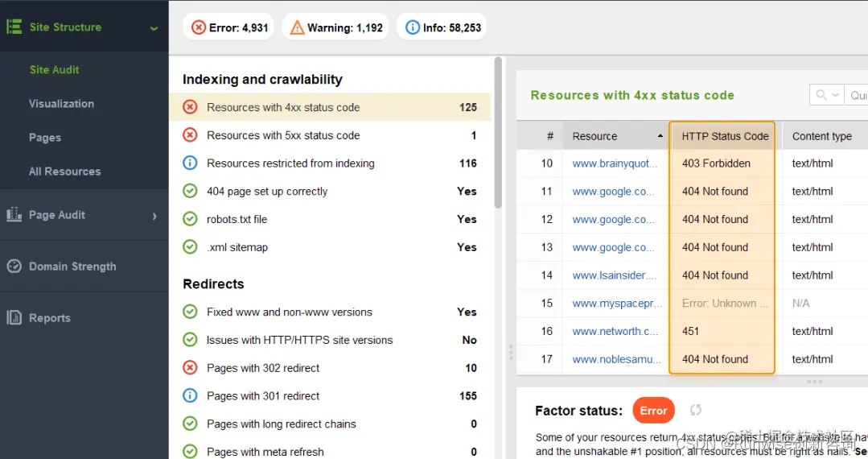Click error icon beside Pages with 302 redirect
The width and height of the screenshot is (868, 459).
pos(190,368)
